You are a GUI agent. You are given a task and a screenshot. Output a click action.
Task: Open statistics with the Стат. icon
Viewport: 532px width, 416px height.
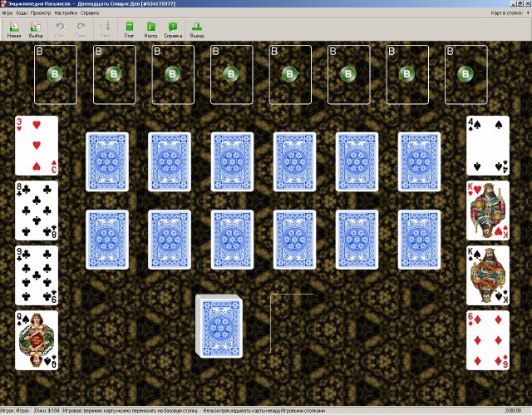coord(129,29)
